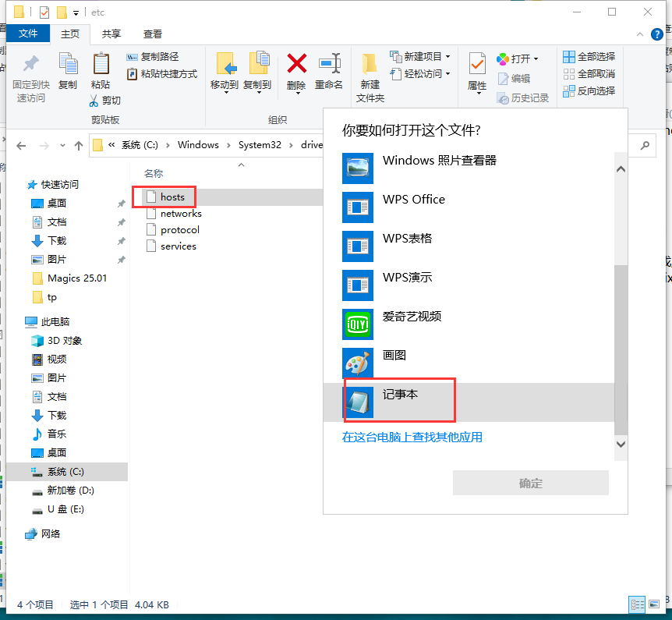Screen dimensions: 672x620
Task: Choose 画图 (Paint) to open file
Action: tap(394, 356)
